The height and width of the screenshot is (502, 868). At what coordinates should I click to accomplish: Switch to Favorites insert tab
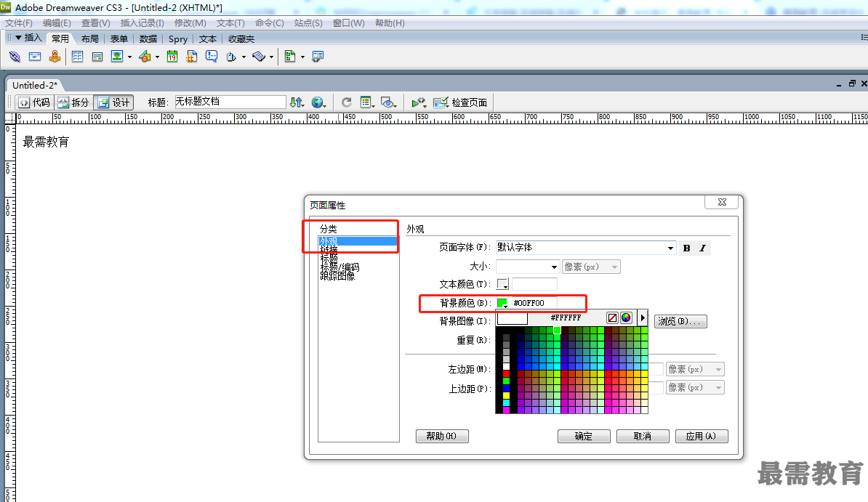[x=241, y=39]
